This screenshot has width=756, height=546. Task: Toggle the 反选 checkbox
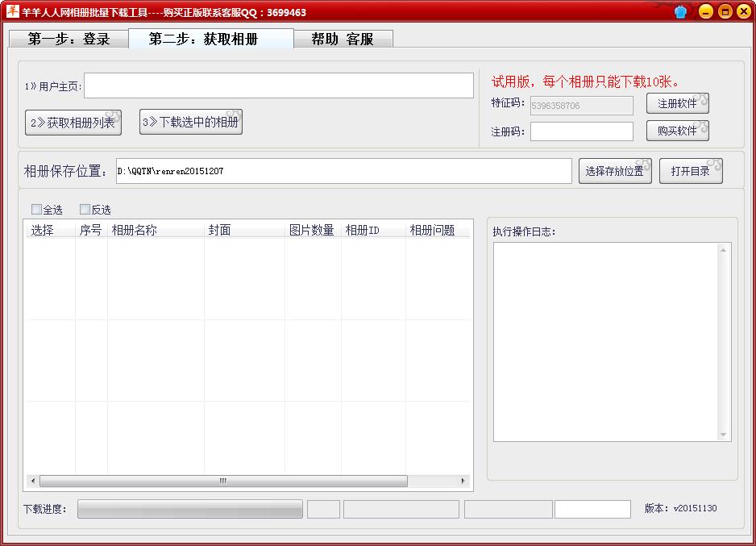(85, 210)
